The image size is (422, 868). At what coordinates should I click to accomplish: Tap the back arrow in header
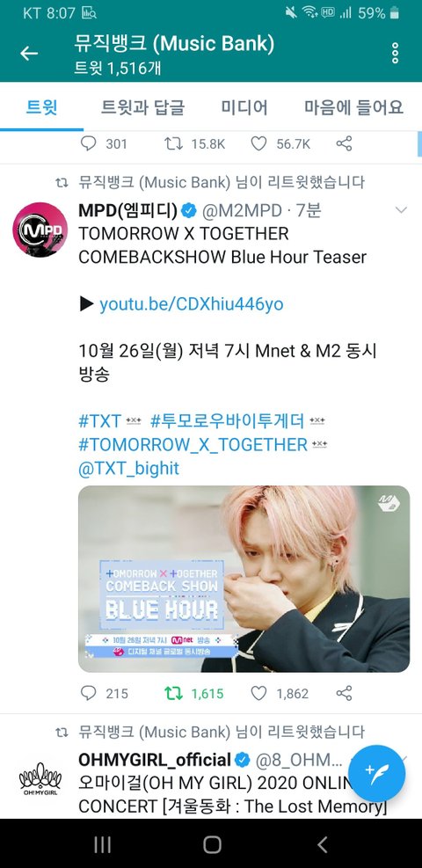(x=29, y=54)
